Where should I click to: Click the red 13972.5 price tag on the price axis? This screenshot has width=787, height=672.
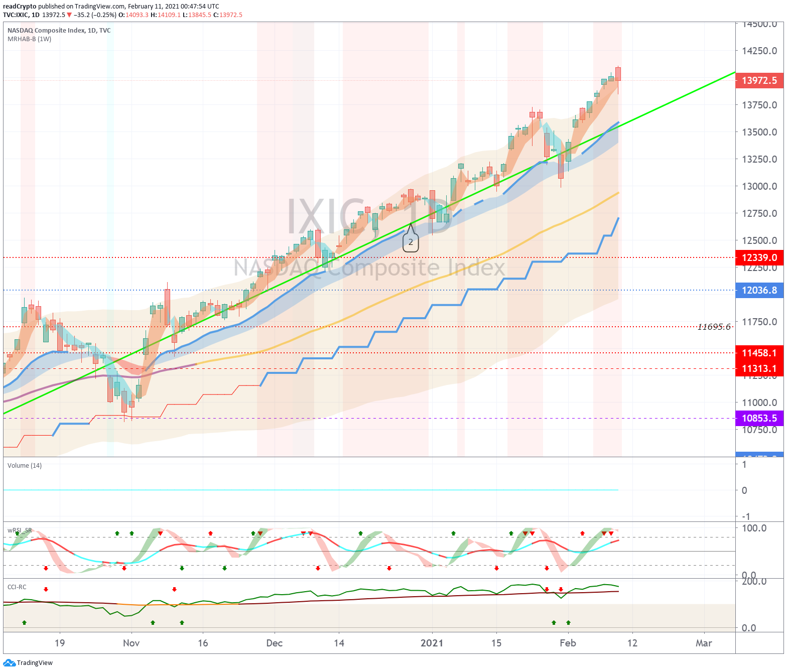click(759, 80)
